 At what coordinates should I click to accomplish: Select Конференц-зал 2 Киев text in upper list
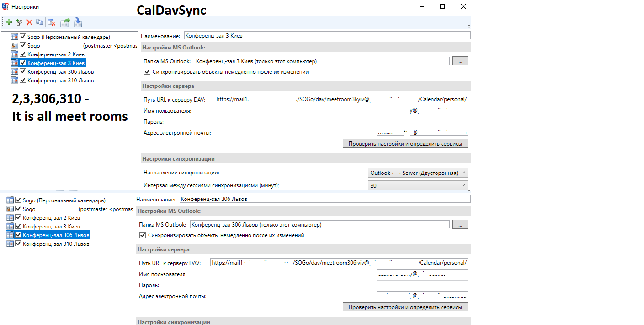click(x=56, y=54)
